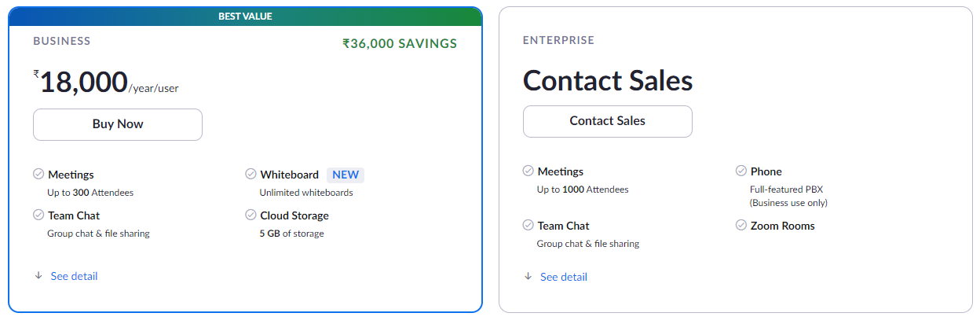Click the Enterprise Meetings checkmark icon

[x=528, y=171]
